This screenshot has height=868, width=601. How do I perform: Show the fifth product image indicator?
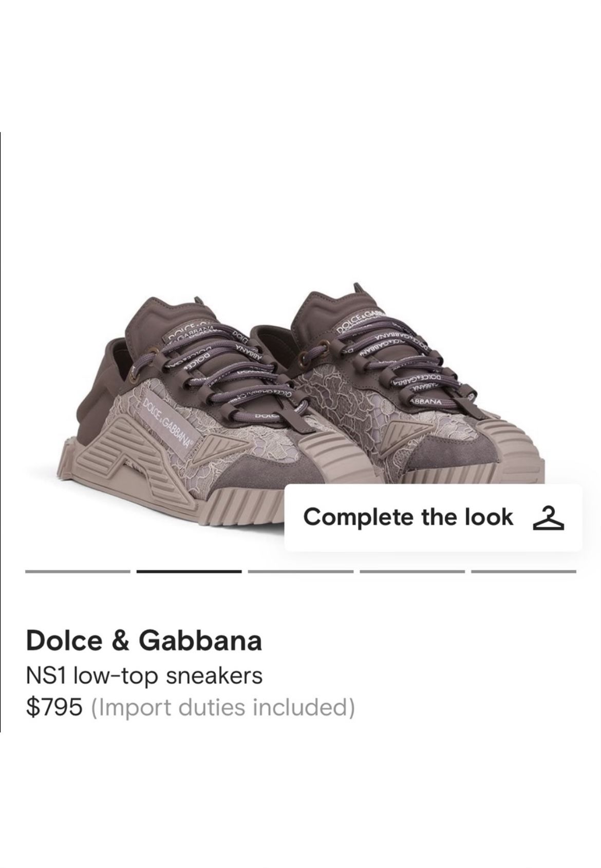523,571
